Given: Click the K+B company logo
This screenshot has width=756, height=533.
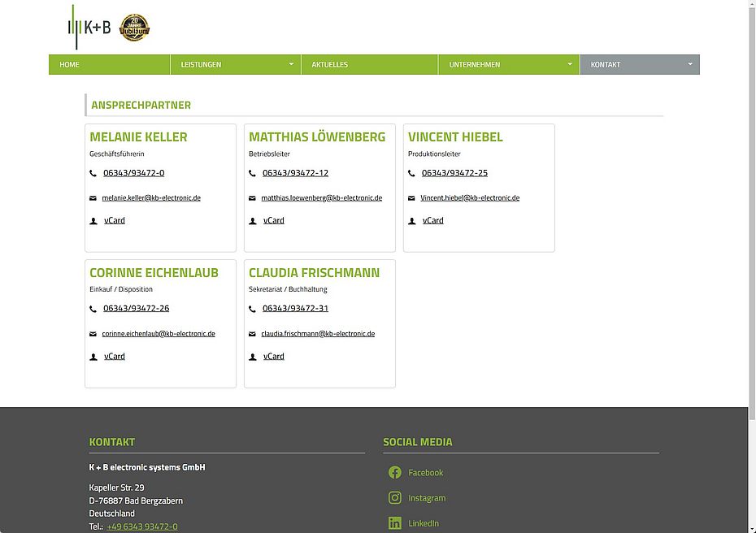Looking at the screenshot, I should click(x=89, y=27).
